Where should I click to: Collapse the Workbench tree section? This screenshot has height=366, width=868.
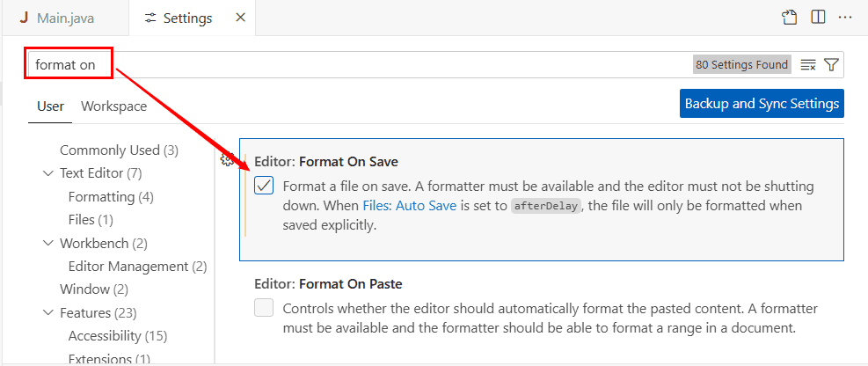point(47,243)
